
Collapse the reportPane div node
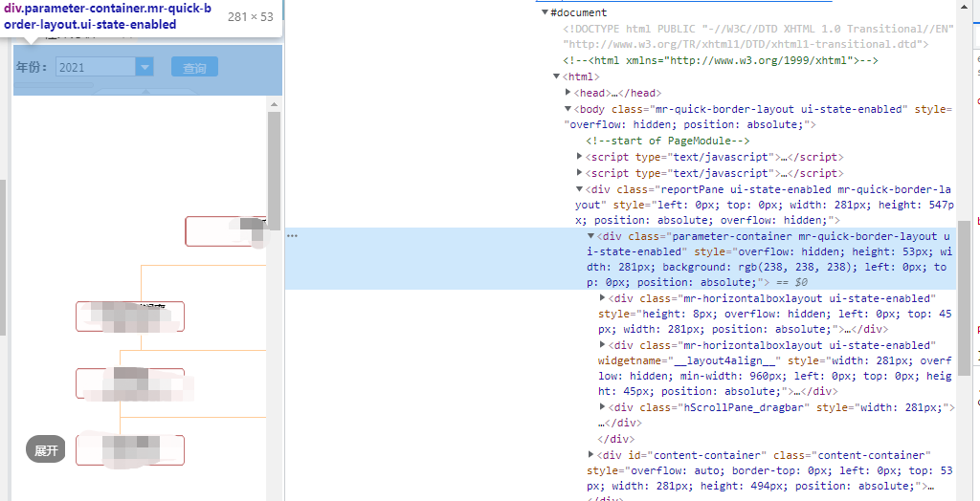(579, 189)
